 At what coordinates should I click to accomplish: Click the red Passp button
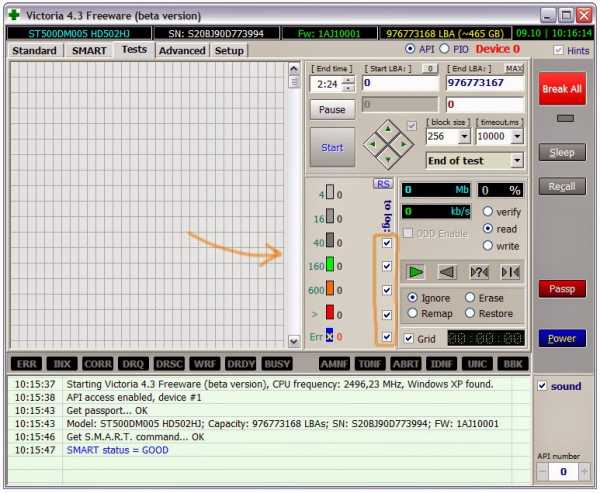562,289
